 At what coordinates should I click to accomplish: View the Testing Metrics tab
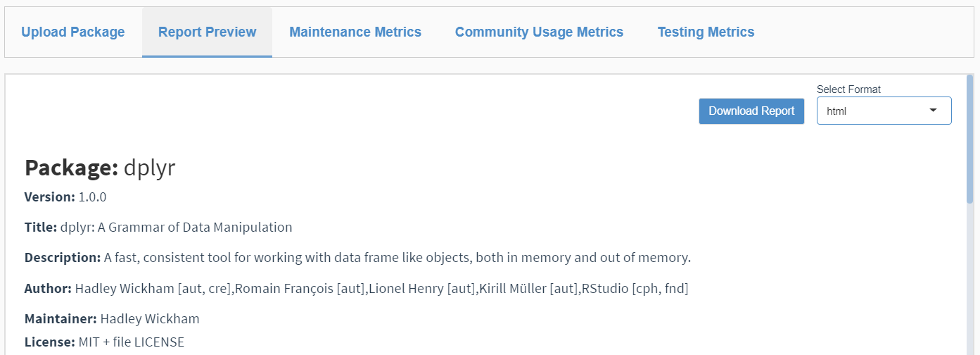(706, 32)
